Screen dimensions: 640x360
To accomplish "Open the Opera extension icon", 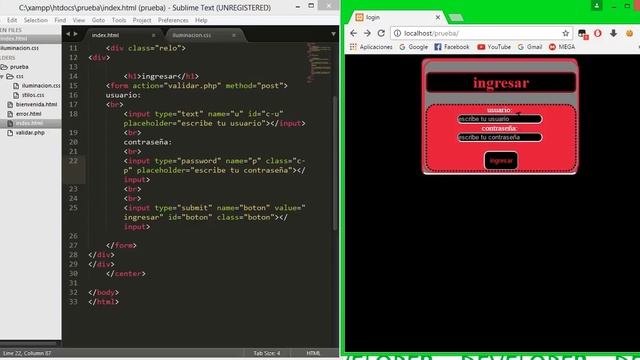I will coord(598,33).
